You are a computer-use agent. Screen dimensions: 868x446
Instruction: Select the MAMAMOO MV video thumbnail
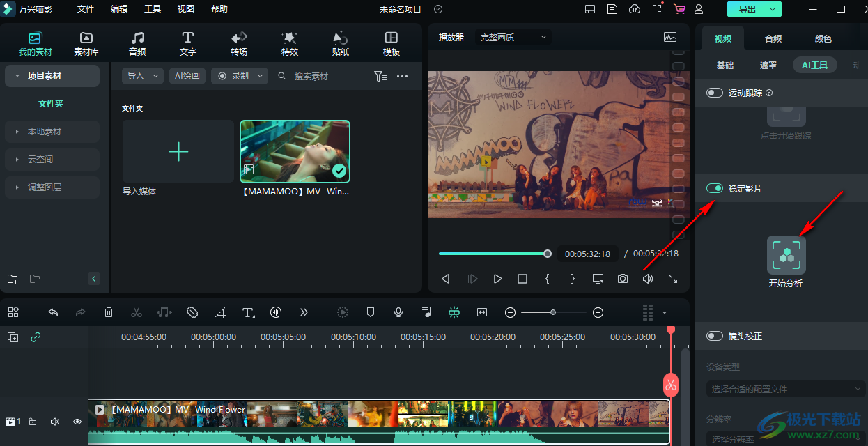point(295,151)
